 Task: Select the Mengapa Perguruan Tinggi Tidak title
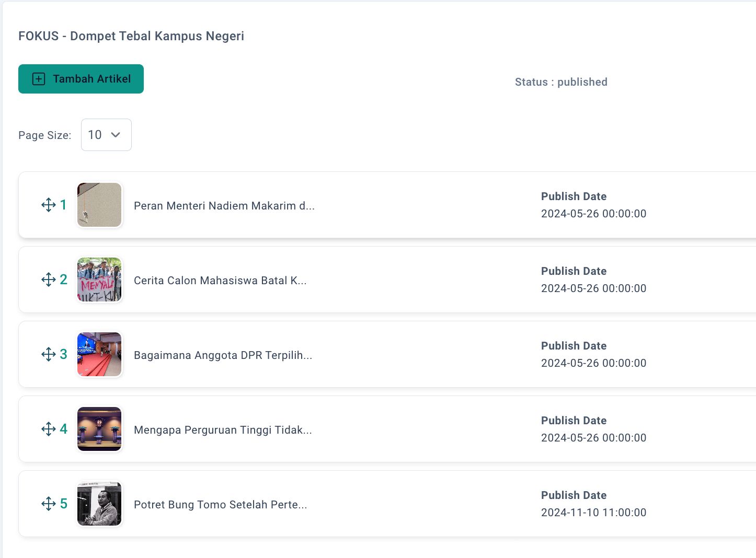[x=223, y=430]
